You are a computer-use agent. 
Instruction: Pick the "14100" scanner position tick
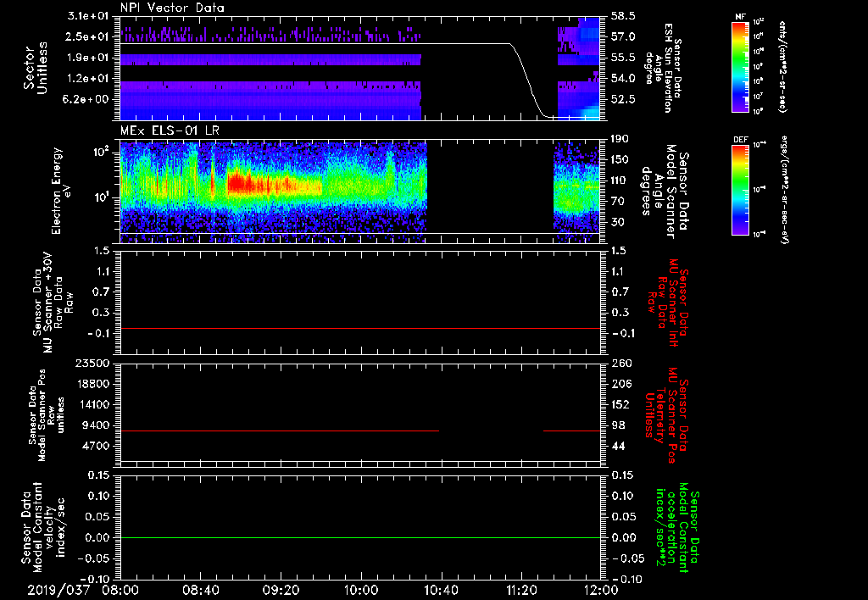[92, 405]
